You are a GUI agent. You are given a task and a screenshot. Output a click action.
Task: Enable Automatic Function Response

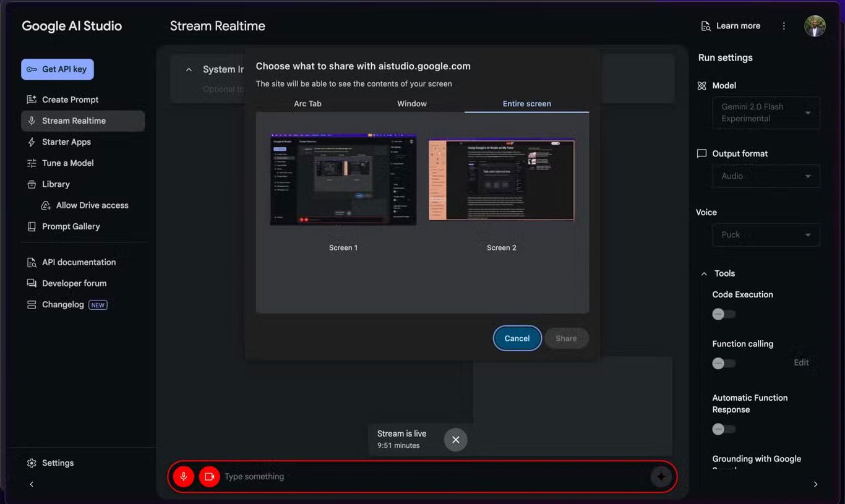[x=723, y=429]
